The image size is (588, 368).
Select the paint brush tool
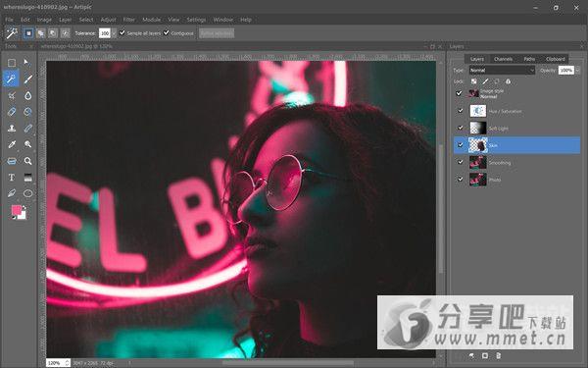tap(28, 79)
